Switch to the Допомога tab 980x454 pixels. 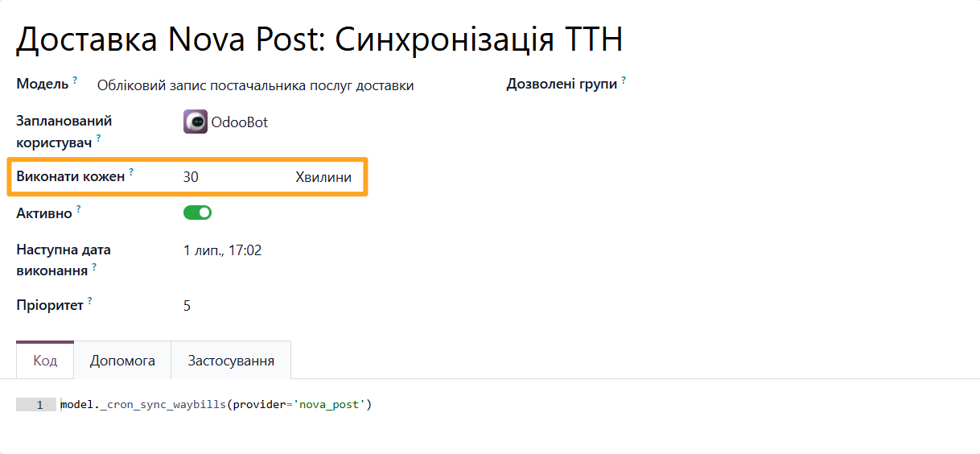(122, 361)
